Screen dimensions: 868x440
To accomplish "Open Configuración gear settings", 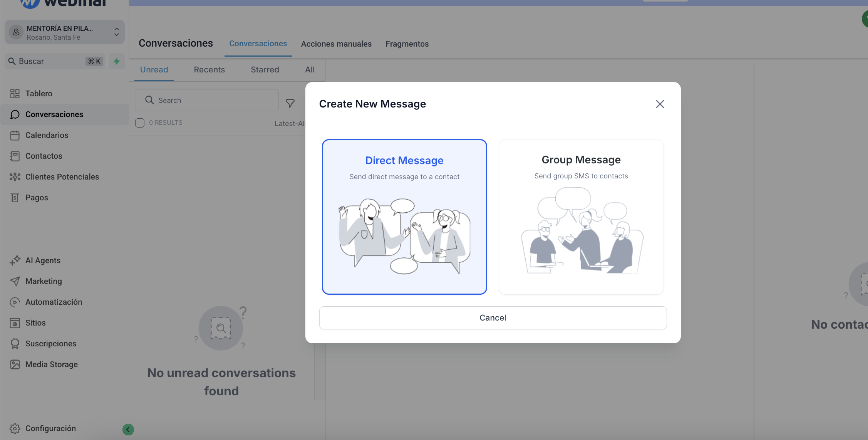I will coord(50,428).
